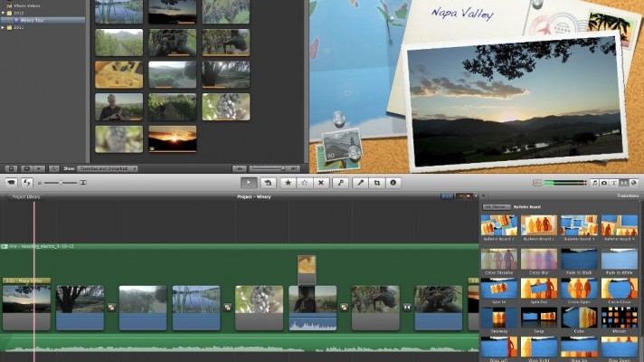This screenshot has width=644, height=362.
Task: Collapse the 2012 events folder
Action: coord(5,12)
